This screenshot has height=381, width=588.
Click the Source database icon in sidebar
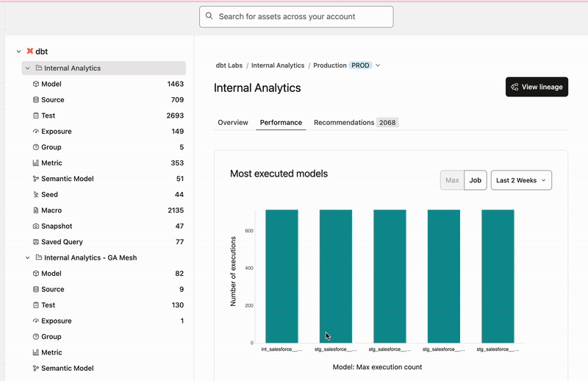(36, 100)
